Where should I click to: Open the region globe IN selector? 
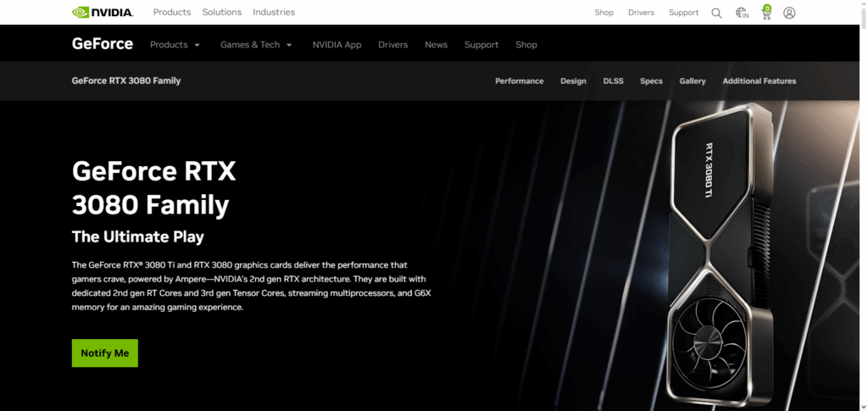click(x=742, y=13)
